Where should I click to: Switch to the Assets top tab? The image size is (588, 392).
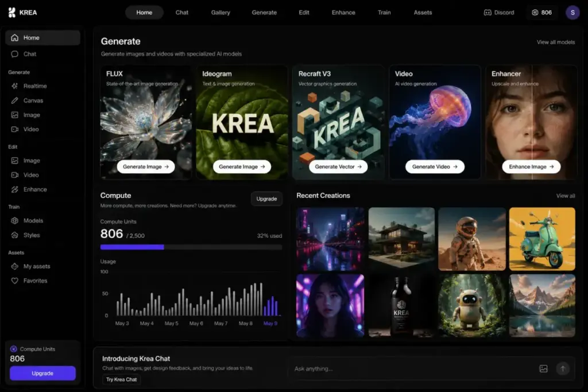(423, 13)
